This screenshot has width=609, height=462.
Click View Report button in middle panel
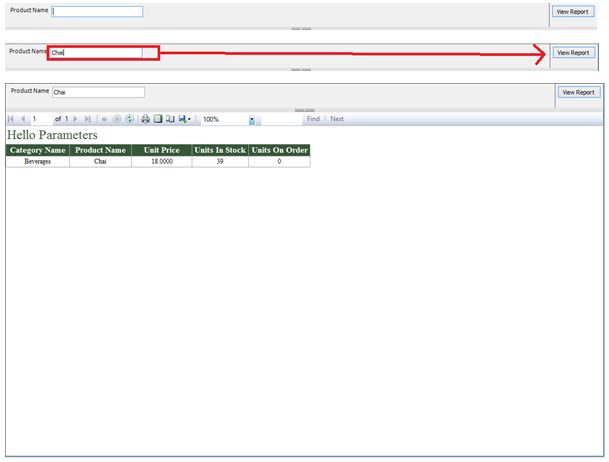(x=573, y=53)
